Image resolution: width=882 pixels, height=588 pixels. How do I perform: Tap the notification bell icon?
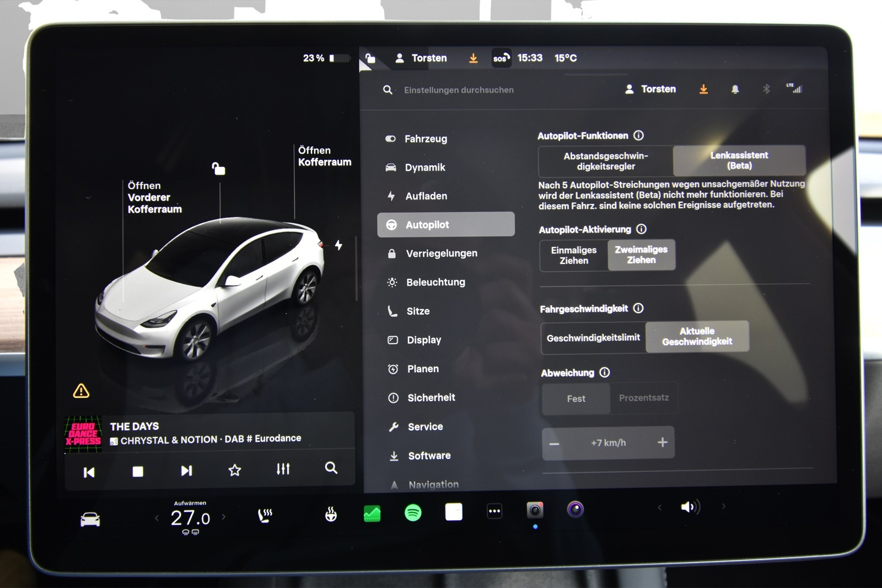735,89
